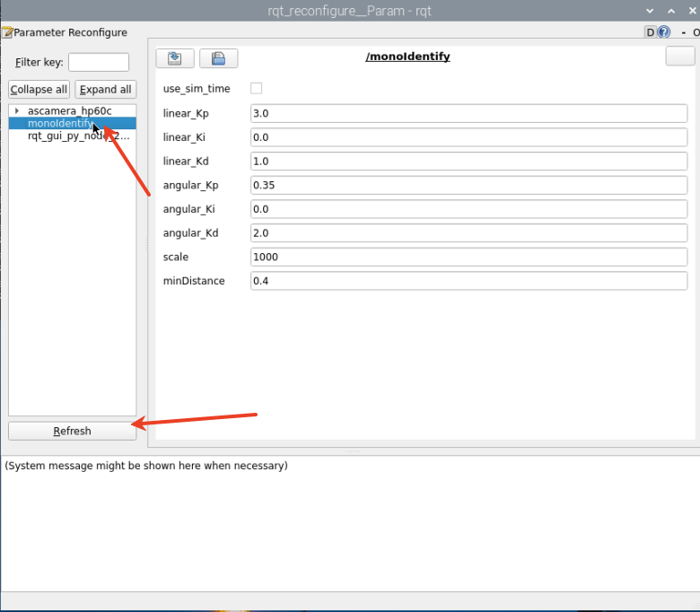Click the angular_Kd value field

click(x=468, y=233)
